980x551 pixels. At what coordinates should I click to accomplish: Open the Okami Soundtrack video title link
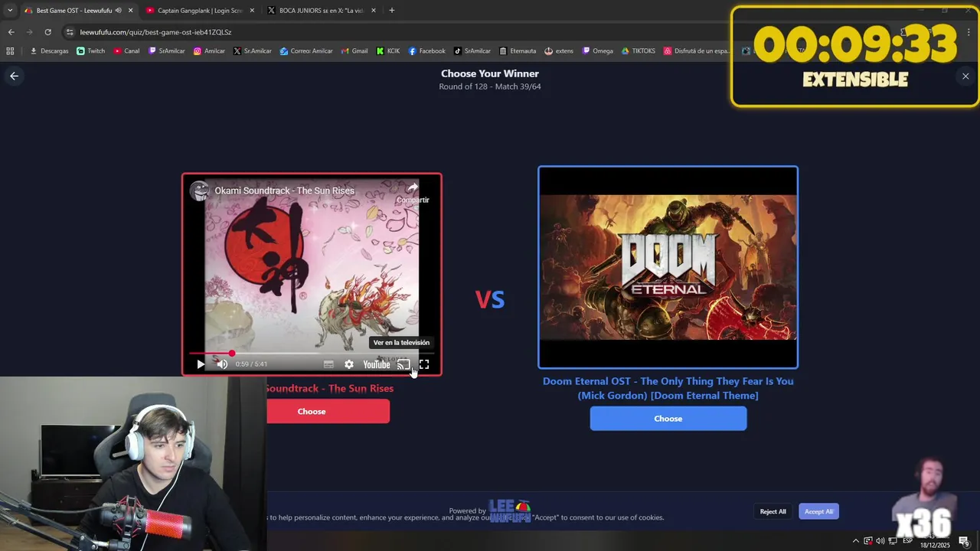[284, 191]
